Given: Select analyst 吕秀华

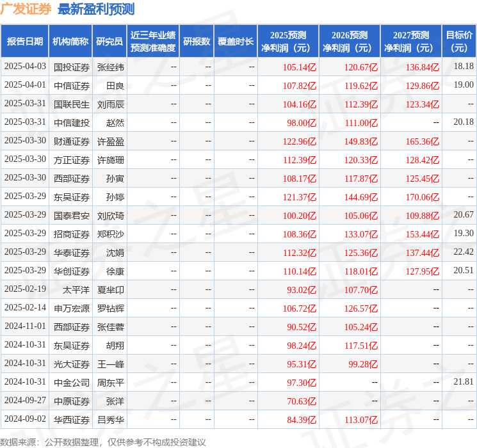Looking at the screenshot, I should (x=110, y=420).
